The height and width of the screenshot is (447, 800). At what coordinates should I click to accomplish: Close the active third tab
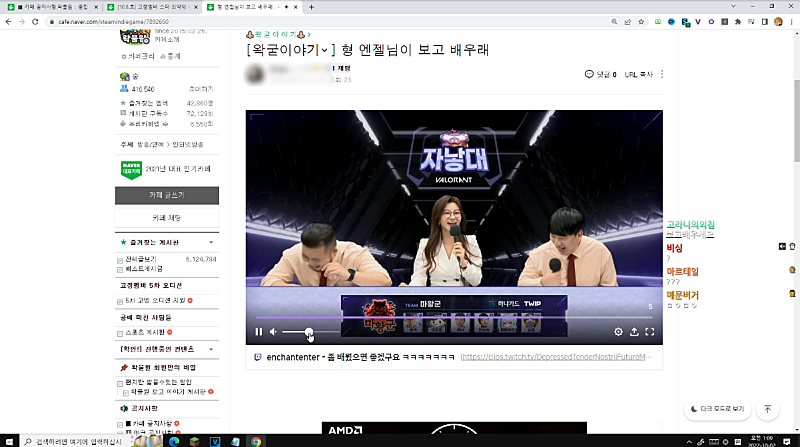(x=295, y=7)
